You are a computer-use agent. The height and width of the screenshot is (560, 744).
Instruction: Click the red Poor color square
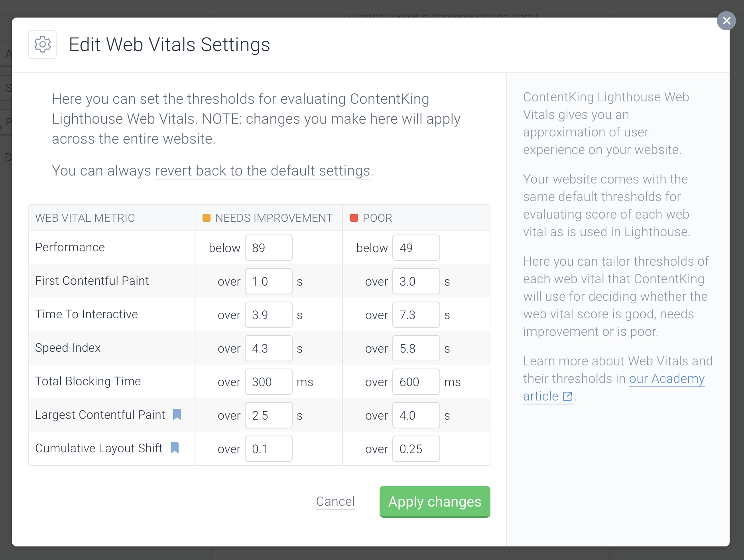point(354,218)
